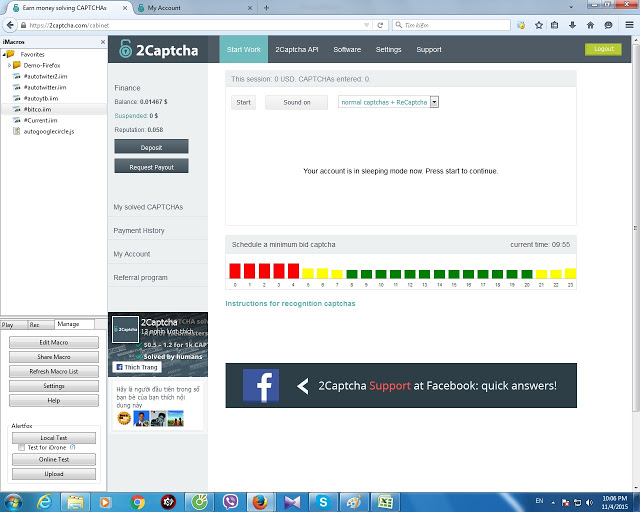Go to the browser home icon
Screen dimensions: 640x512
click(590, 25)
